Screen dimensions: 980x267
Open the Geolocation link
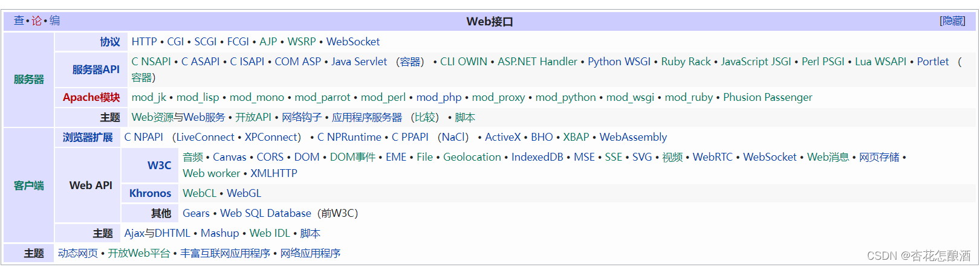[472, 157]
